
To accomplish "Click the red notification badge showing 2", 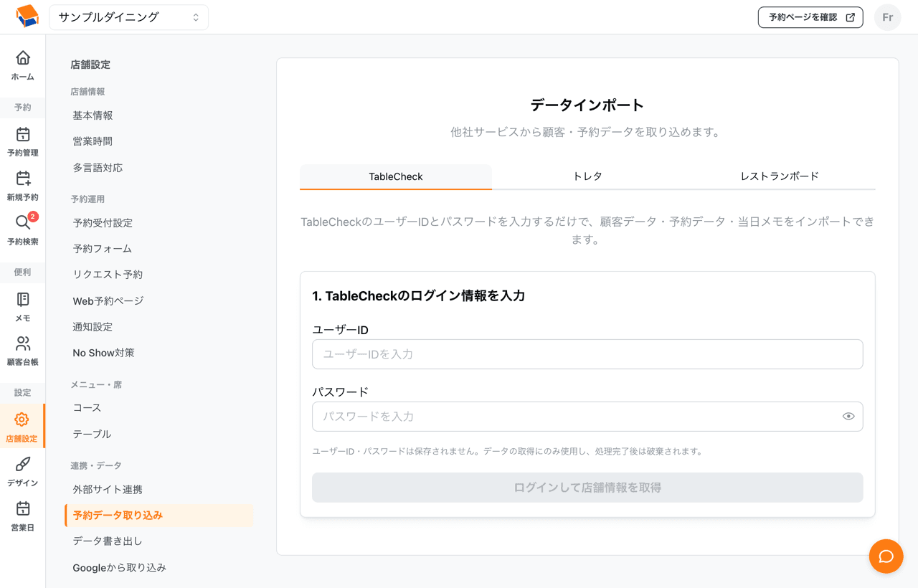I will point(33,217).
